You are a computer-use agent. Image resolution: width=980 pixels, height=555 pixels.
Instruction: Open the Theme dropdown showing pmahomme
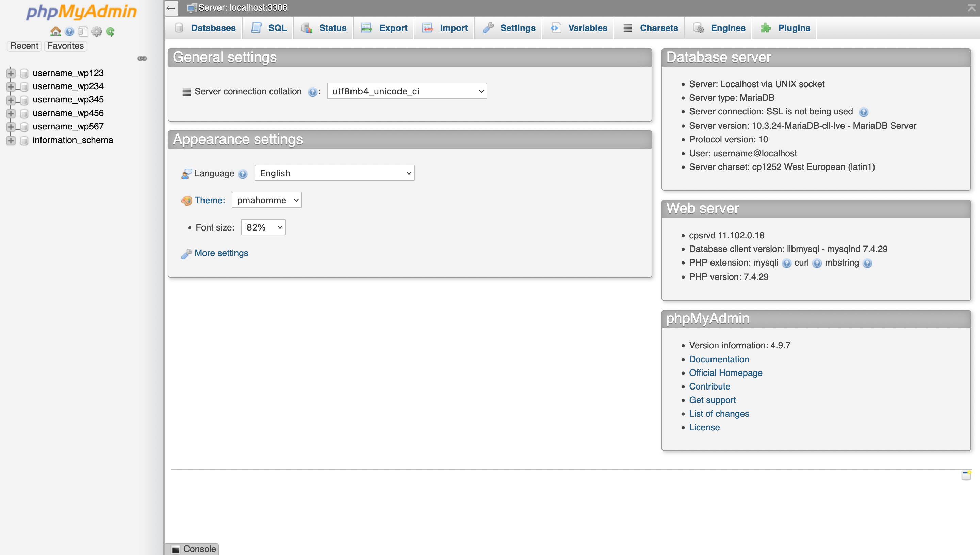click(x=267, y=200)
